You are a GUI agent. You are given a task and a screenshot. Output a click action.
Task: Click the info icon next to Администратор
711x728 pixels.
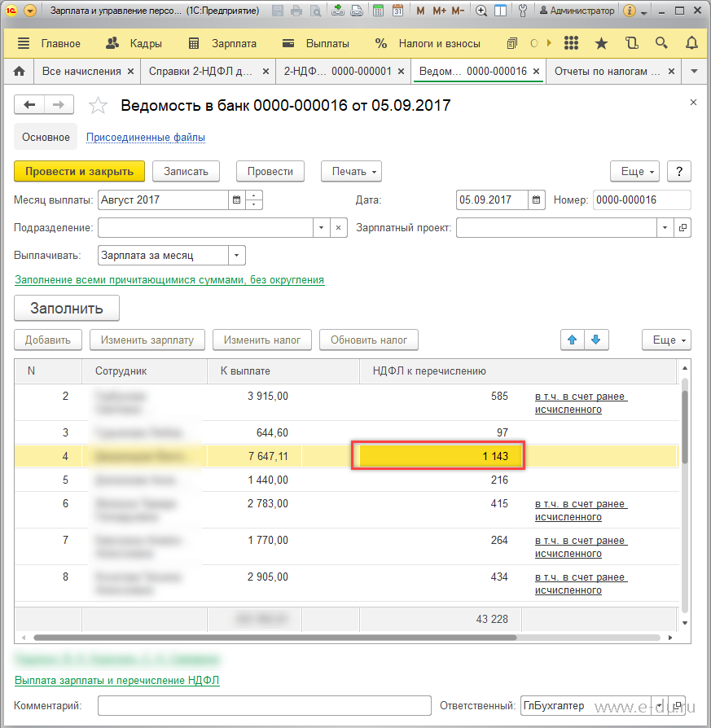(630, 11)
